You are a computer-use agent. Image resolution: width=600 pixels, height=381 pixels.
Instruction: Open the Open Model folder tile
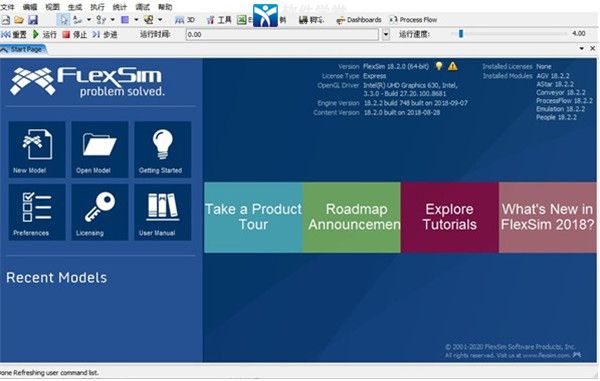point(99,149)
